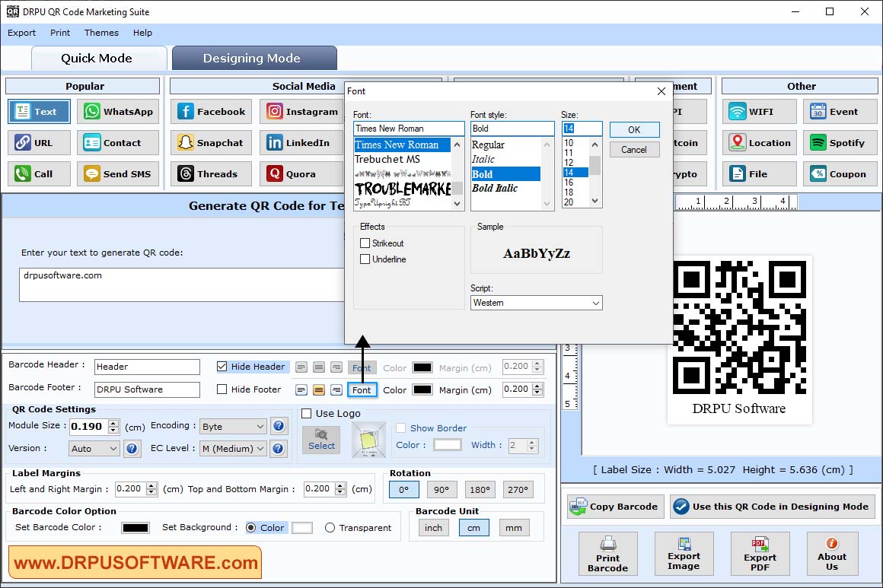Viewport: 883px width, 588px height.
Task: Open the Script Western dropdown
Action: point(536,303)
